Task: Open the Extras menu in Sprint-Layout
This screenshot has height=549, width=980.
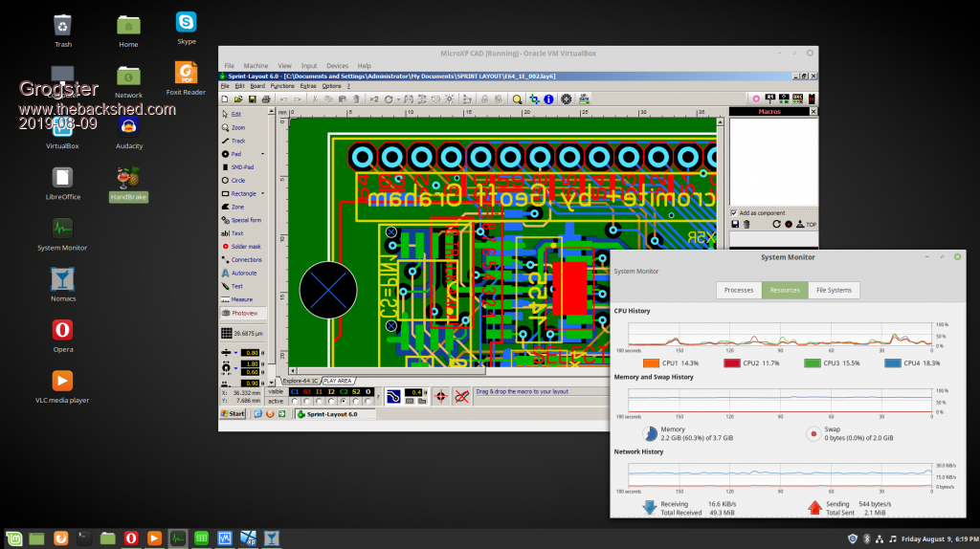Action: [x=307, y=86]
